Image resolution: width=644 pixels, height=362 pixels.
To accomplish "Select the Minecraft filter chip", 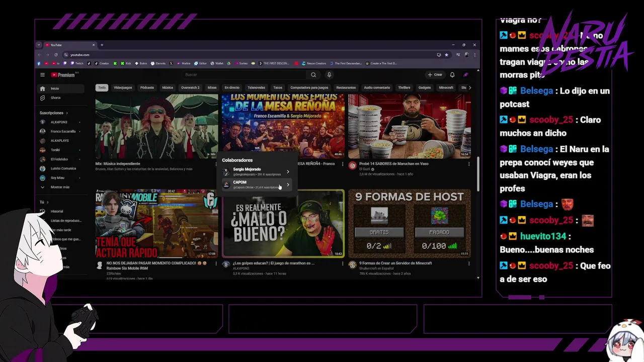I will (x=446, y=87).
